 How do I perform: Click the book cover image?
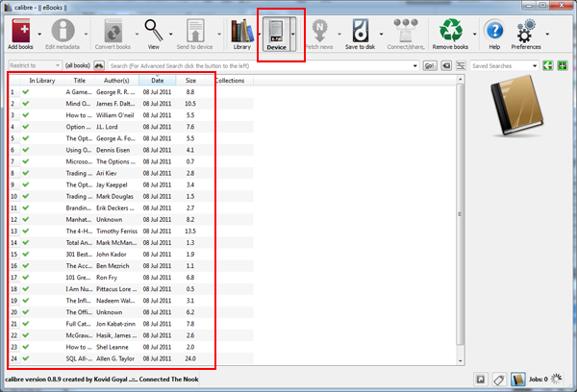point(517,106)
